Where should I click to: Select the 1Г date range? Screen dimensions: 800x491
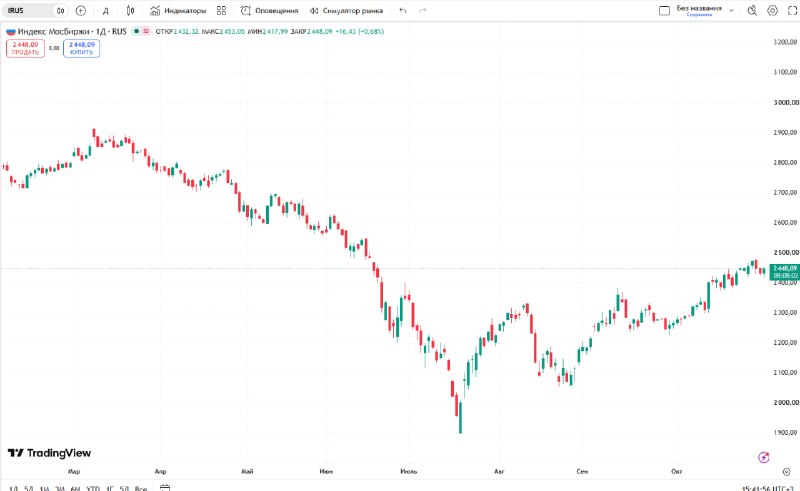110,488
